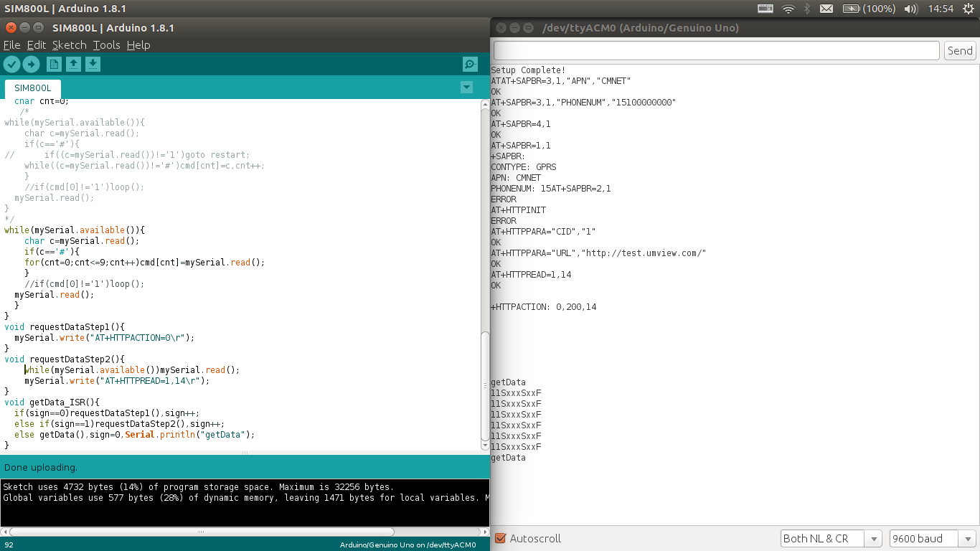
Task: Open the Sketch menu
Action: pos(70,44)
